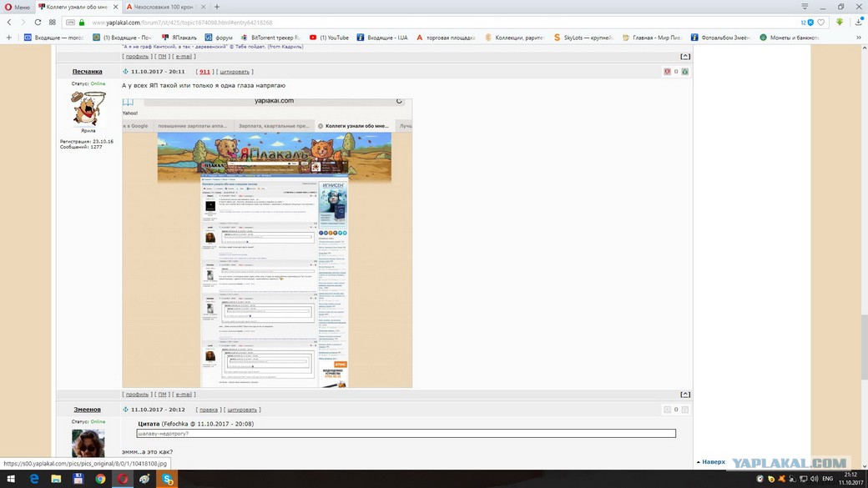The width and height of the screenshot is (868, 488).
Task: Click the green padlock security icon
Action: [x=82, y=23]
